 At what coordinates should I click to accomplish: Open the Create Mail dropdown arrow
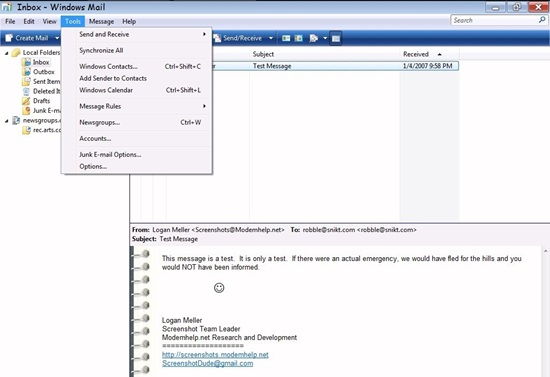57,38
